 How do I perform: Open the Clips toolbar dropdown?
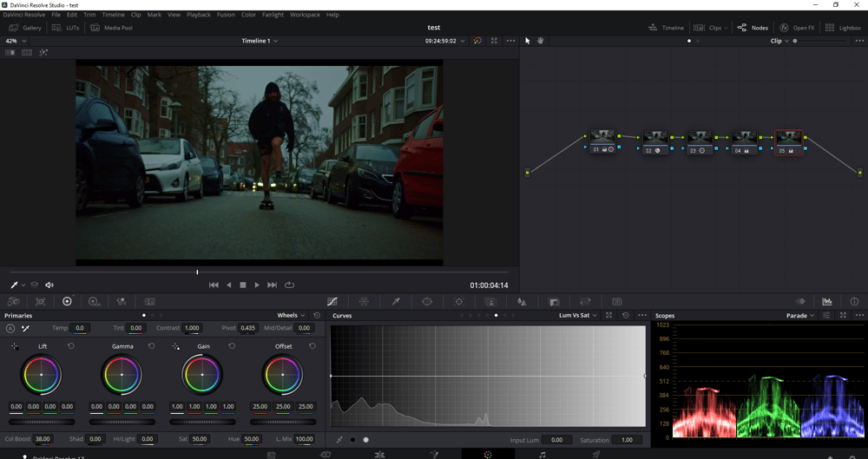tap(712, 28)
